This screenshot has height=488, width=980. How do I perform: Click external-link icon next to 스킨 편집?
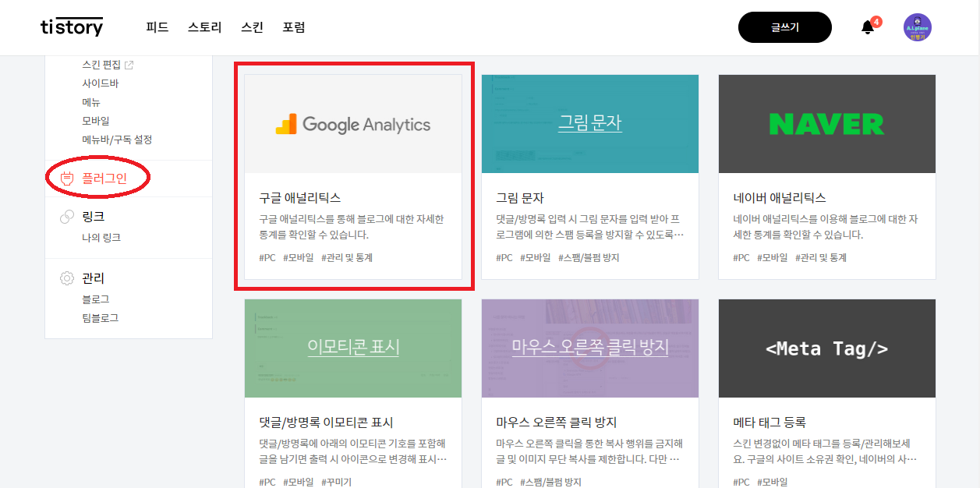coord(129,65)
